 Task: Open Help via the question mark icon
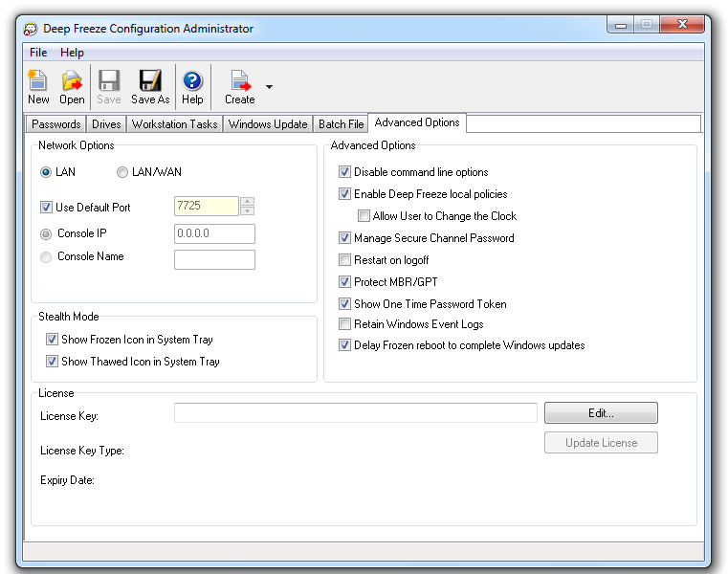192,86
